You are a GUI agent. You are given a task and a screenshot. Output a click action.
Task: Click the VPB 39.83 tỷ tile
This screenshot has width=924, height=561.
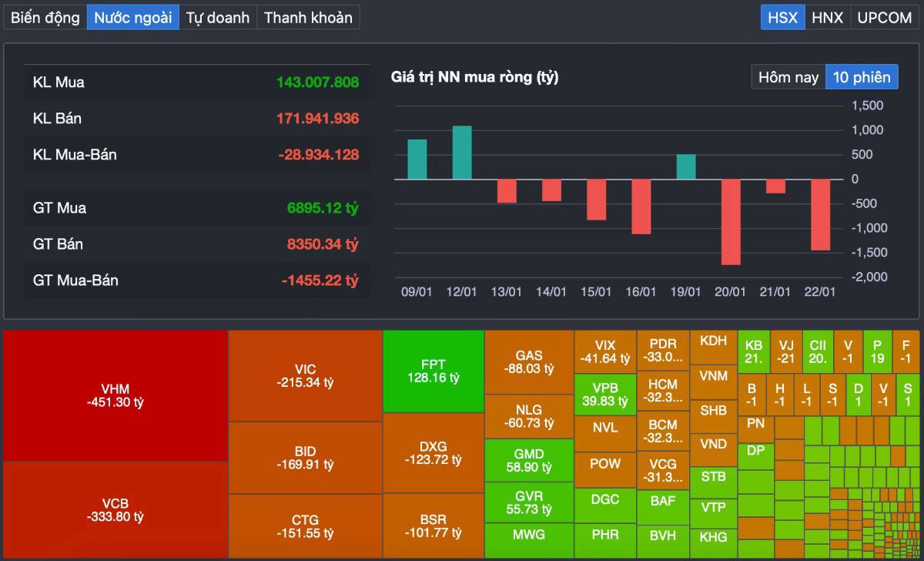coord(605,395)
